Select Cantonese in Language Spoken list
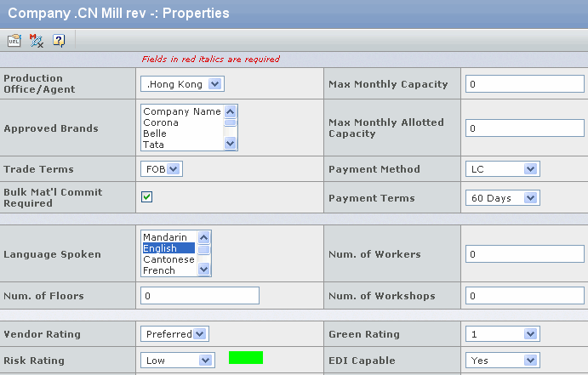 168,259
